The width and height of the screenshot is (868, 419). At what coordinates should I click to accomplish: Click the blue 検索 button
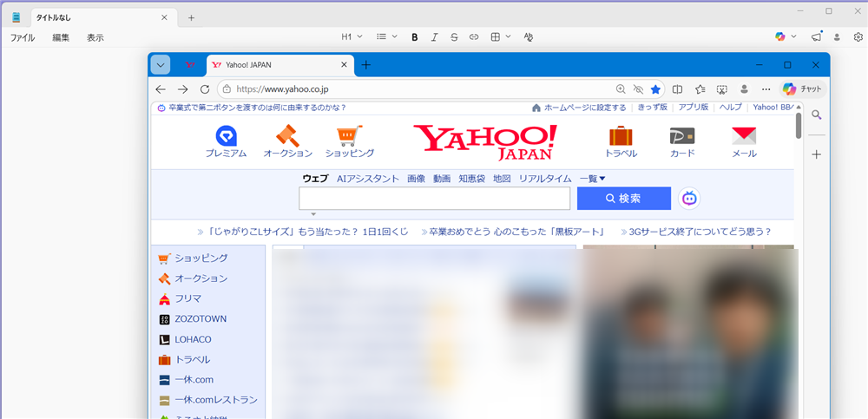[624, 198]
